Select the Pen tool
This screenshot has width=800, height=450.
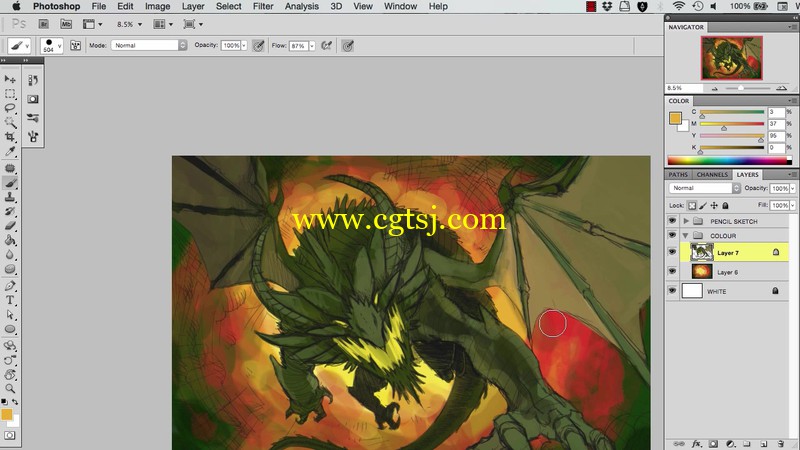point(10,286)
